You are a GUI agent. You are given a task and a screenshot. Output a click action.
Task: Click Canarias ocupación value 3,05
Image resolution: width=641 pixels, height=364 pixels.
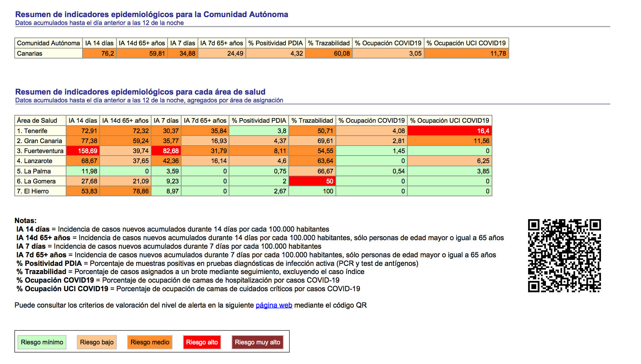[x=388, y=54]
